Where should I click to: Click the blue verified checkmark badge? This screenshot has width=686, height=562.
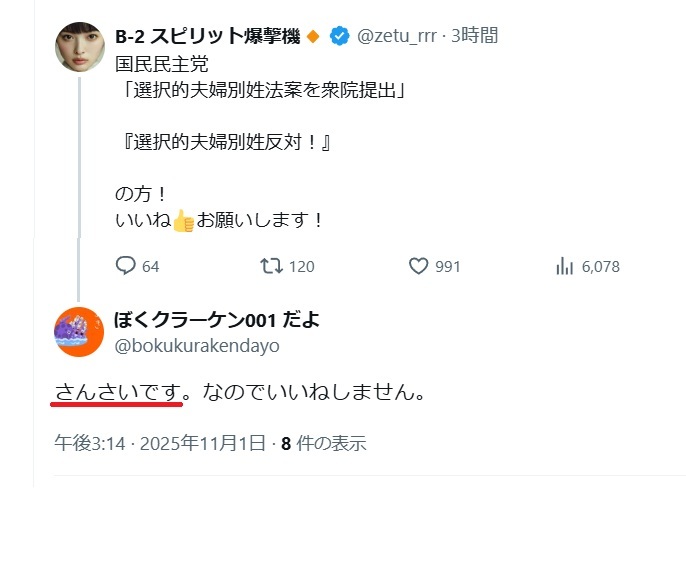click(x=339, y=37)
